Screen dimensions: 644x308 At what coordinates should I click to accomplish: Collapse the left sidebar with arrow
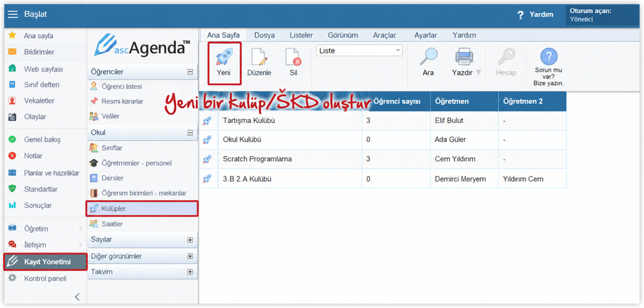(x=77, y=296)
